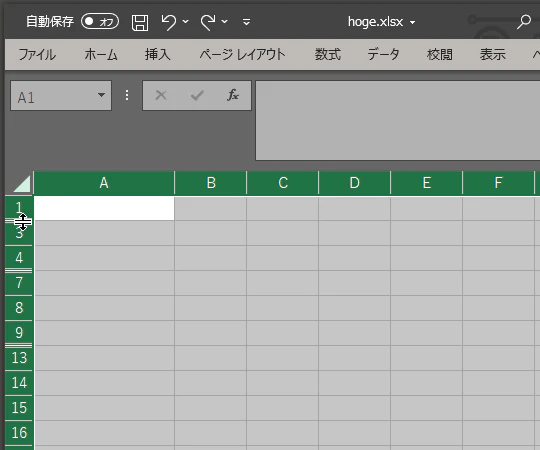
Task: Click the Insert Function fx icon
Action: coord(232,95)
